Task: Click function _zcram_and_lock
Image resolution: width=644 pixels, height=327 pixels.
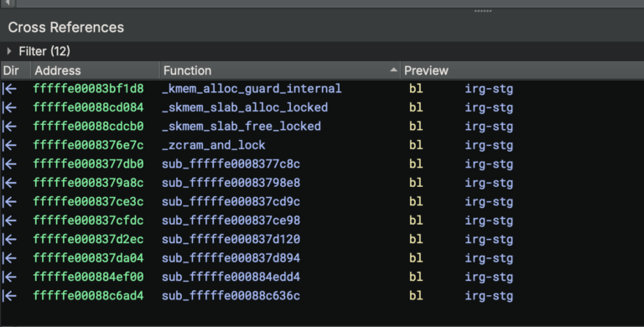Action: pyautogui.click(x=214, y=145)
